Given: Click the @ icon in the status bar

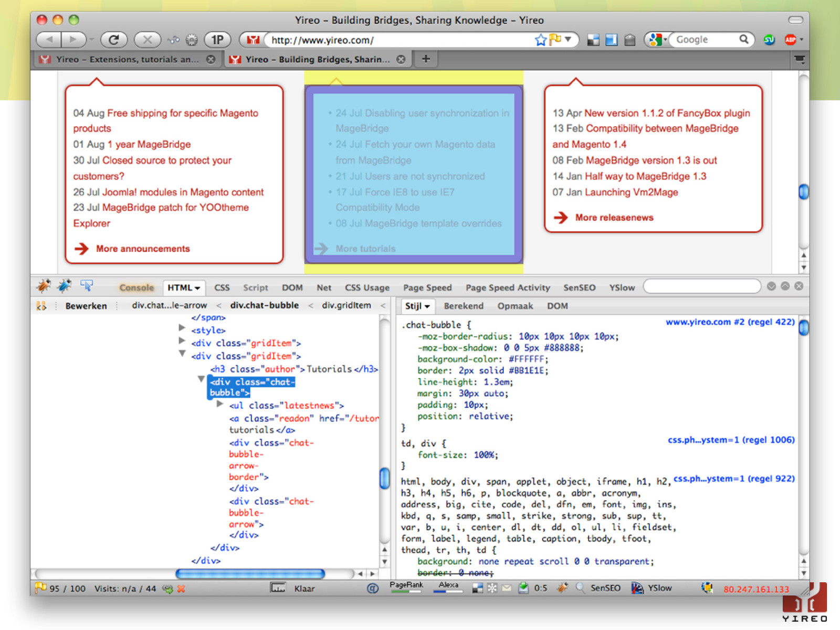Looking at the screenshot, I should click(x=373, y=589).
